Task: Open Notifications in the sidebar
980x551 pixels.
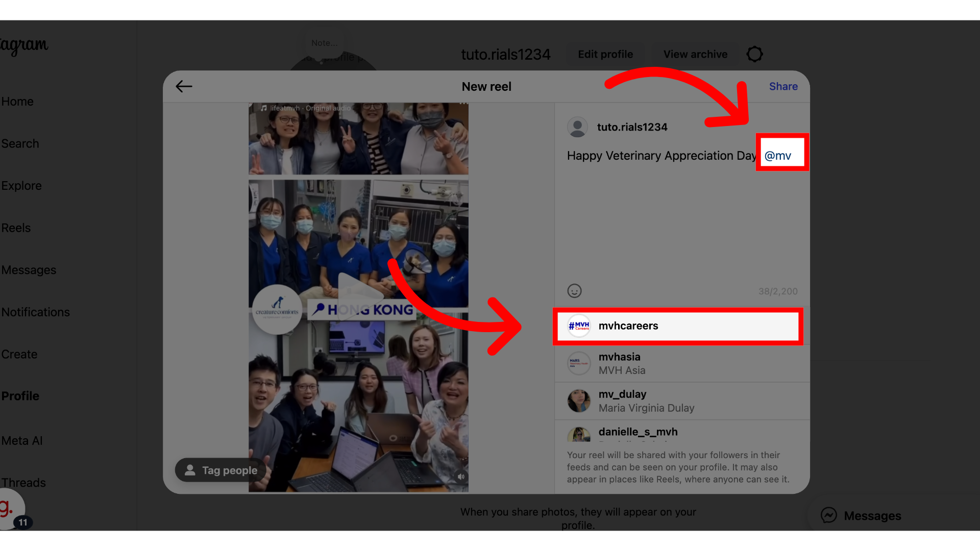Action: tap(36, 312)
